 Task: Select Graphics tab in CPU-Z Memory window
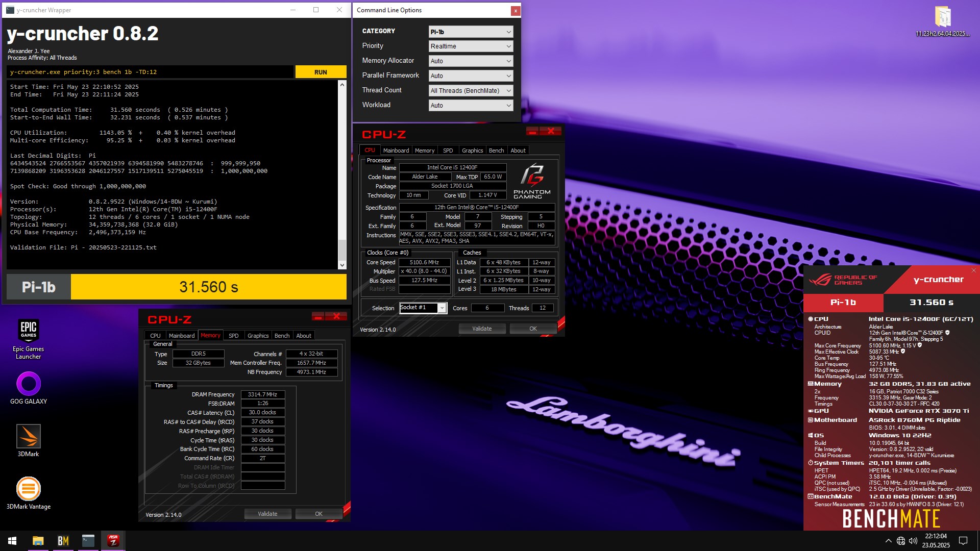point(258,336)
